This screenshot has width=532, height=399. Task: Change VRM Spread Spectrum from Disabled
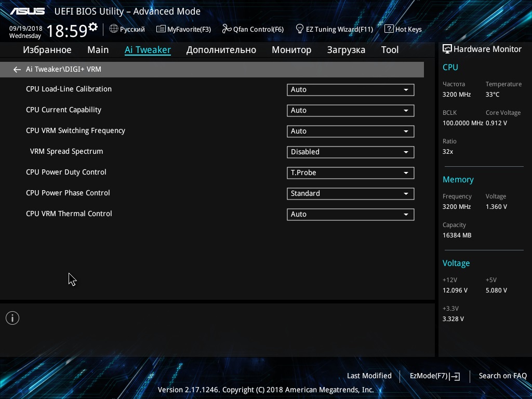click(351, 152)
